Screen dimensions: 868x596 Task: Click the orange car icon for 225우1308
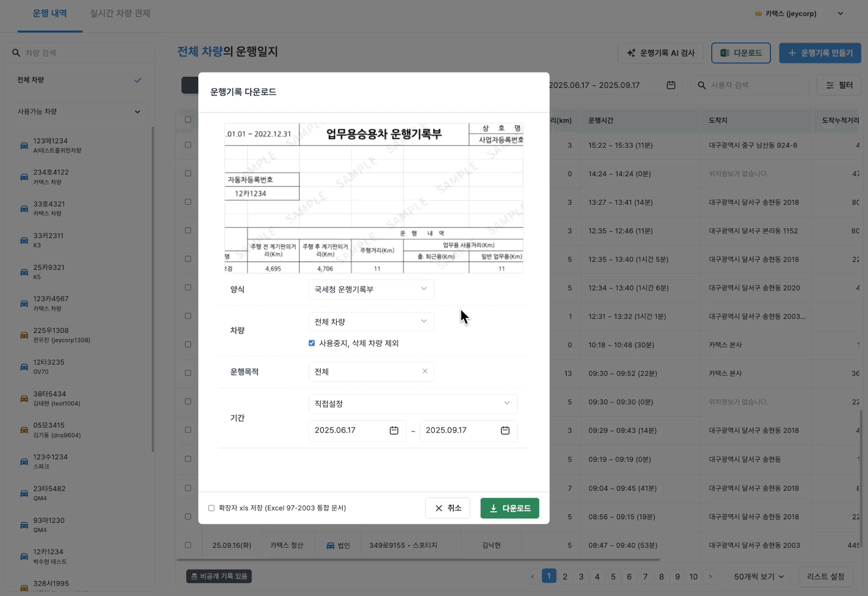[24, 335]
